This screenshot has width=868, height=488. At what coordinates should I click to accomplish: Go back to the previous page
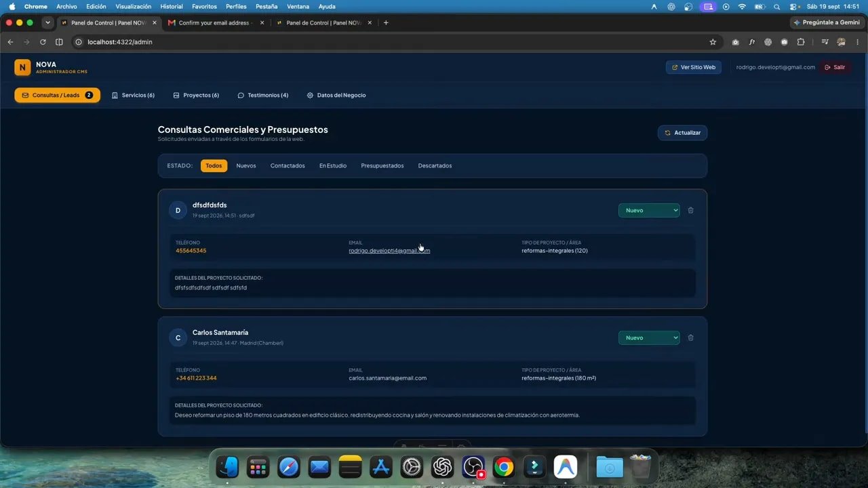(10, 42)
